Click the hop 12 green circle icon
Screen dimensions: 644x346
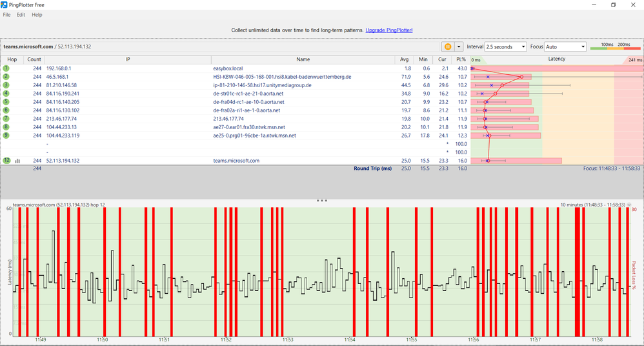point(6,160)
